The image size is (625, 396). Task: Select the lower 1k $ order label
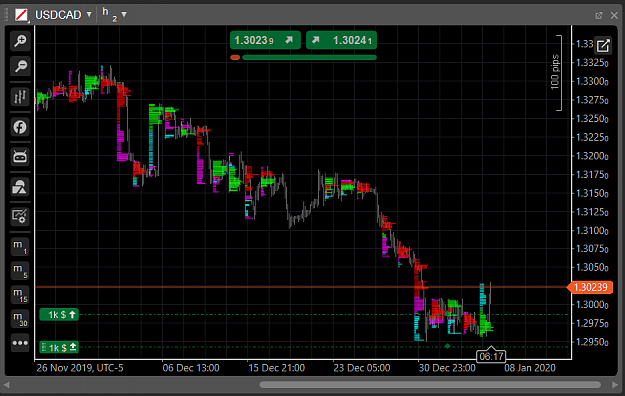coord(59,347)
